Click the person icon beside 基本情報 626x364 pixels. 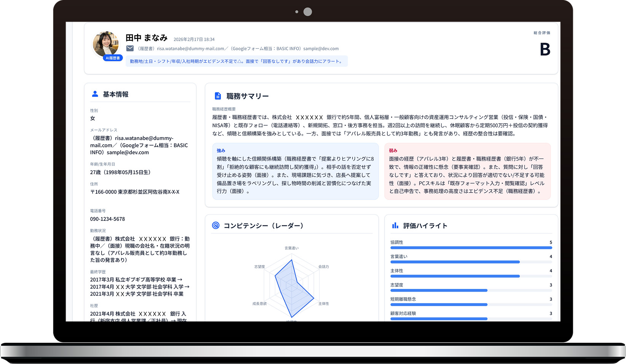95,94
